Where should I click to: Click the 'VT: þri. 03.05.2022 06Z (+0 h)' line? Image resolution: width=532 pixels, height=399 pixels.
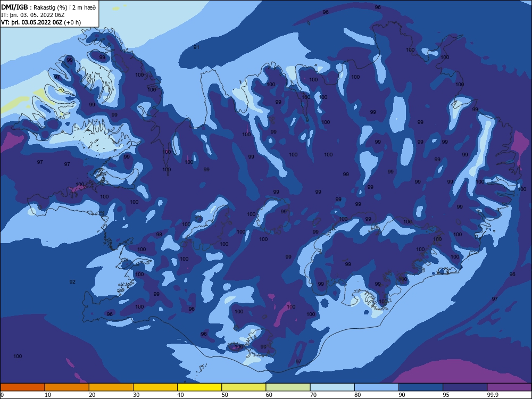(41, 22)
